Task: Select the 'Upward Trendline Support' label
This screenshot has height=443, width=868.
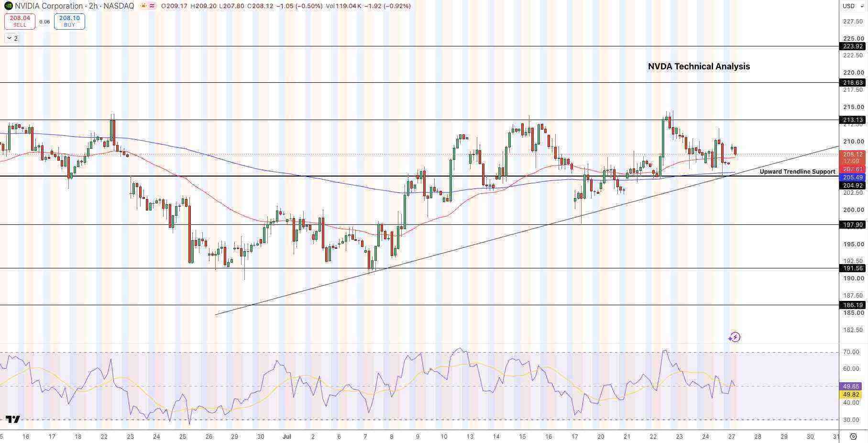Action: pyautogui.click(x=797, y=171)
